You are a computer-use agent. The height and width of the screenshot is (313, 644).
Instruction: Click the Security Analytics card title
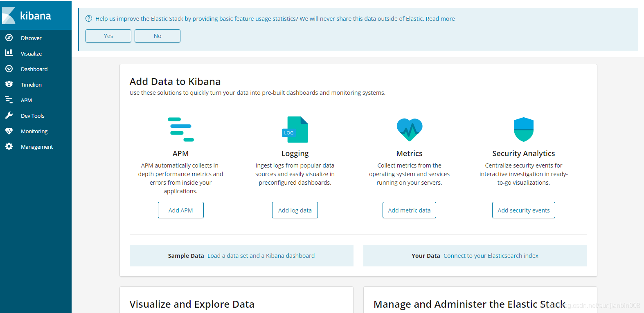[x=524, y=154]
